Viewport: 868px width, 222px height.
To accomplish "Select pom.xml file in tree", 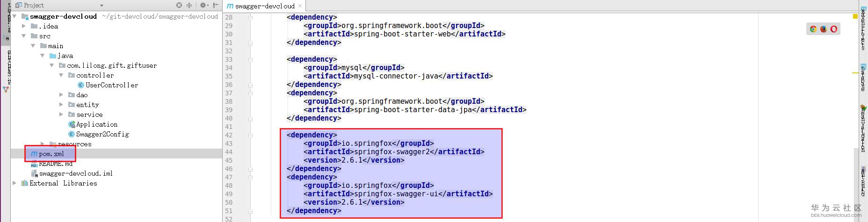I will [x=47, y=154].
